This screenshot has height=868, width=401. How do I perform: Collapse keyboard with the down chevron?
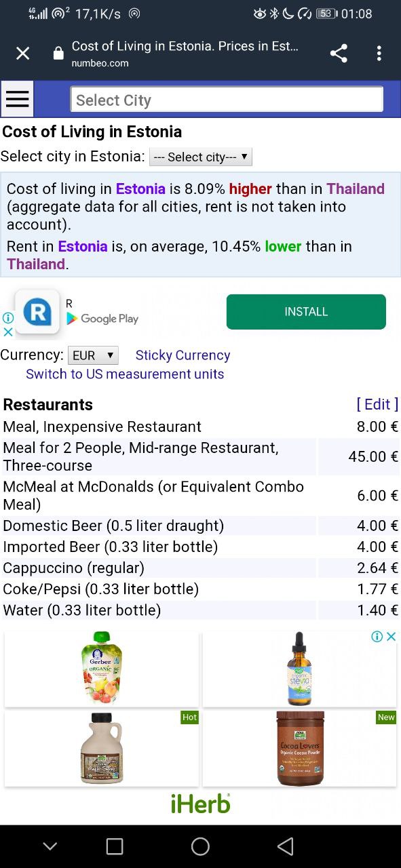tap(50, 846)
